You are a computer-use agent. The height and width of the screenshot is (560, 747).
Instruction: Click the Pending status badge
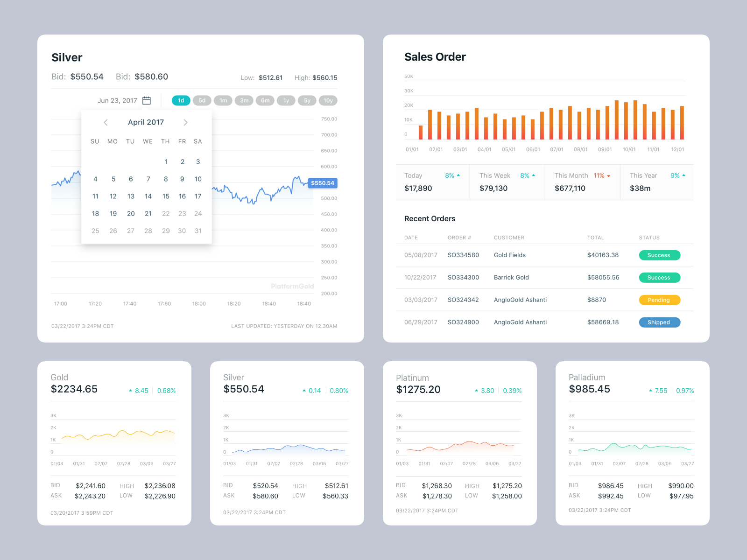click(x=659, y=300)
